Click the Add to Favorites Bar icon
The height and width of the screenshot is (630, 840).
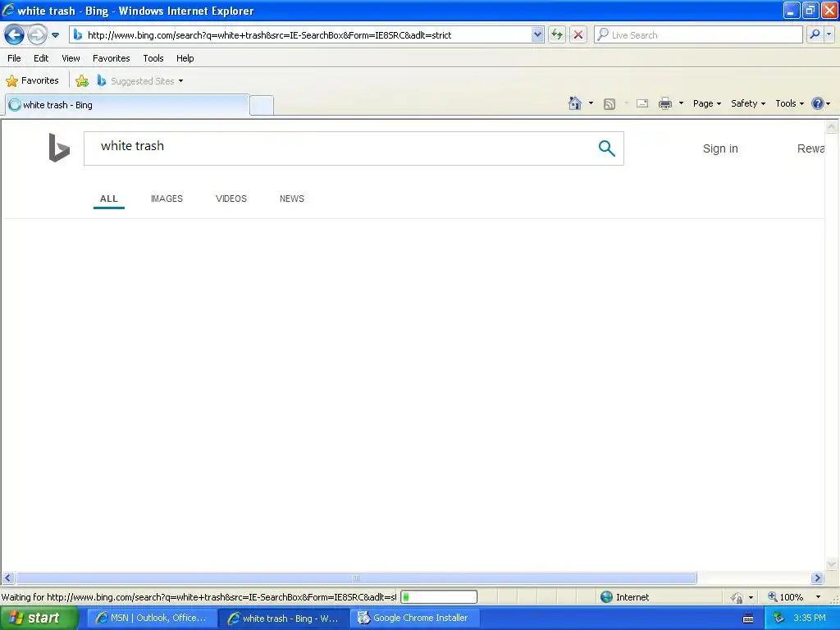[x=82, y=81]
